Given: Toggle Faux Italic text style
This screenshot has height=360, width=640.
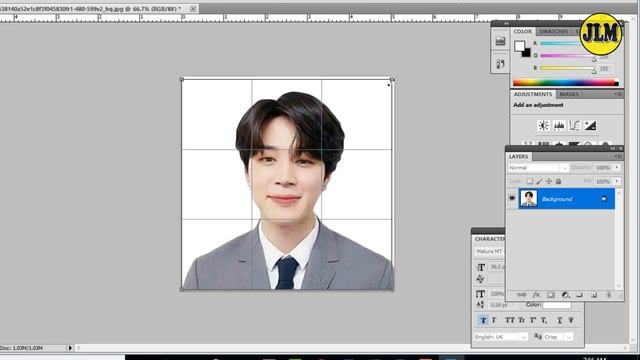Looking at the screenshot, I should [x=494, y=320].
